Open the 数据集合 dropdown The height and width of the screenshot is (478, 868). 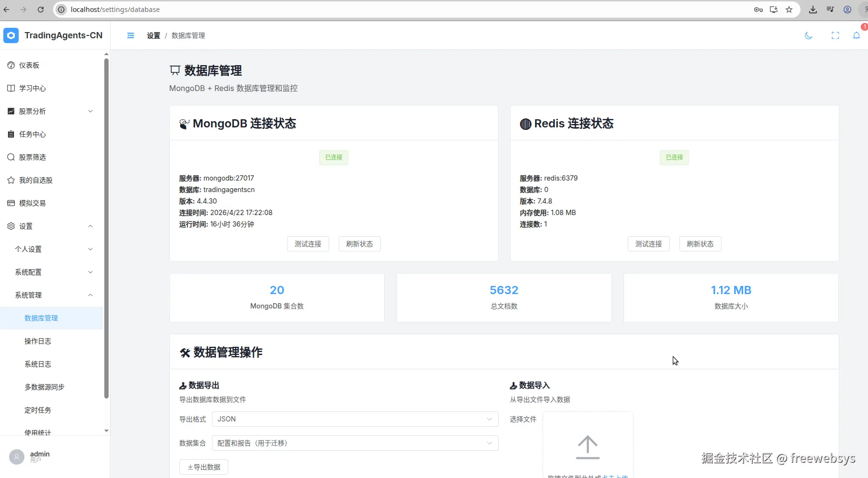tap(355, 443)
